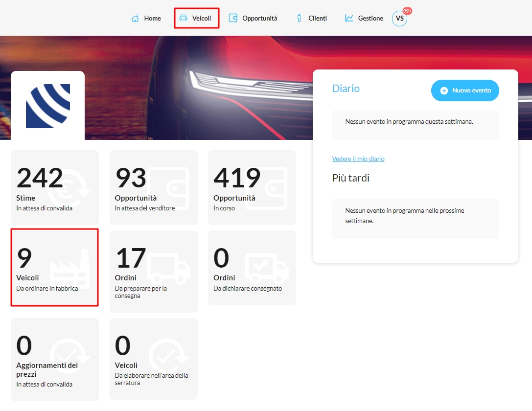Click the car icon next to Veicoli
The height and width of the screenshot is (411, 532).
point(183,18)
